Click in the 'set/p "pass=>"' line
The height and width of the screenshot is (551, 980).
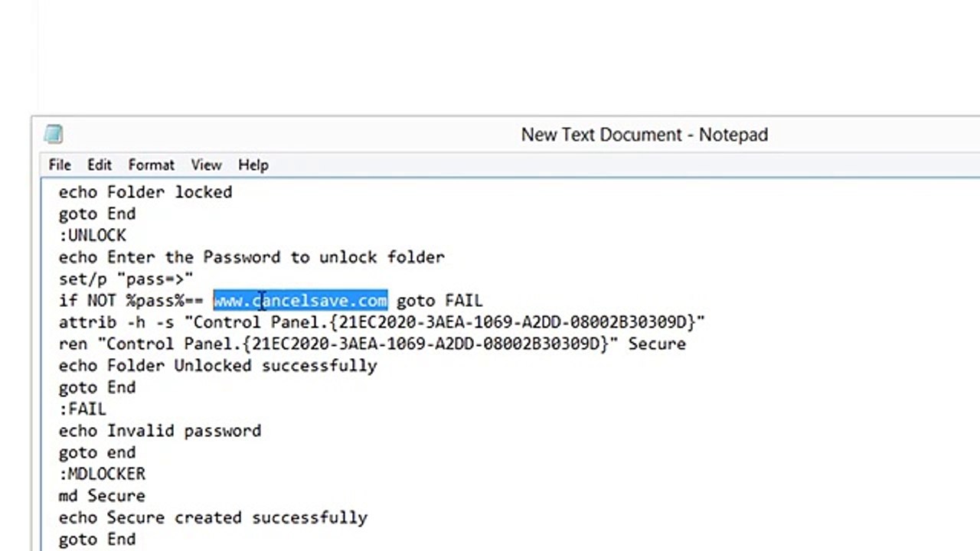[126, 279]
